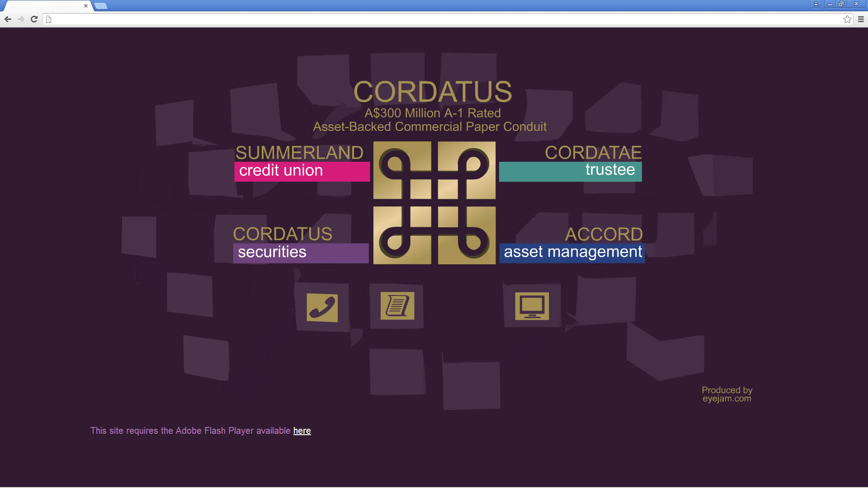Screen dimensions: 868x488
Task: Click 'Asset-Backed Commercial Paper Conduit' text
Action: (x=430, y=127)
